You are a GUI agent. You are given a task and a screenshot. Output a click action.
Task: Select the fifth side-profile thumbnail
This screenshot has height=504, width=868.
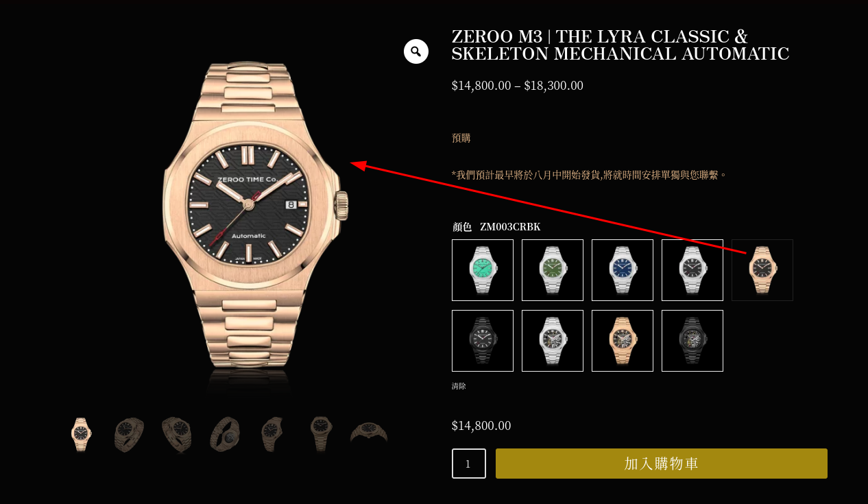273,435
